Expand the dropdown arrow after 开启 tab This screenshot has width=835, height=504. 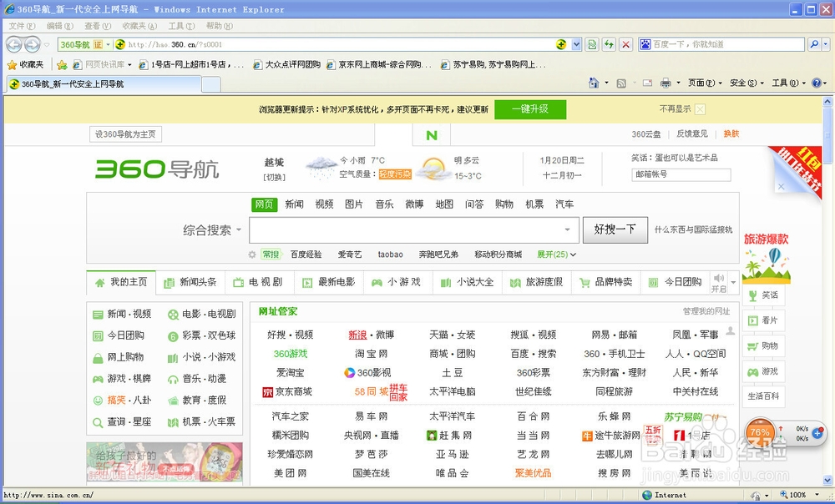pyautogui.click(x=733, y=282)
